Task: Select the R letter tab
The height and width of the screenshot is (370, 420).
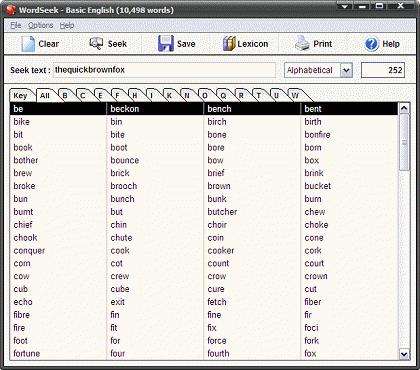Action: [x=241, y=96]
